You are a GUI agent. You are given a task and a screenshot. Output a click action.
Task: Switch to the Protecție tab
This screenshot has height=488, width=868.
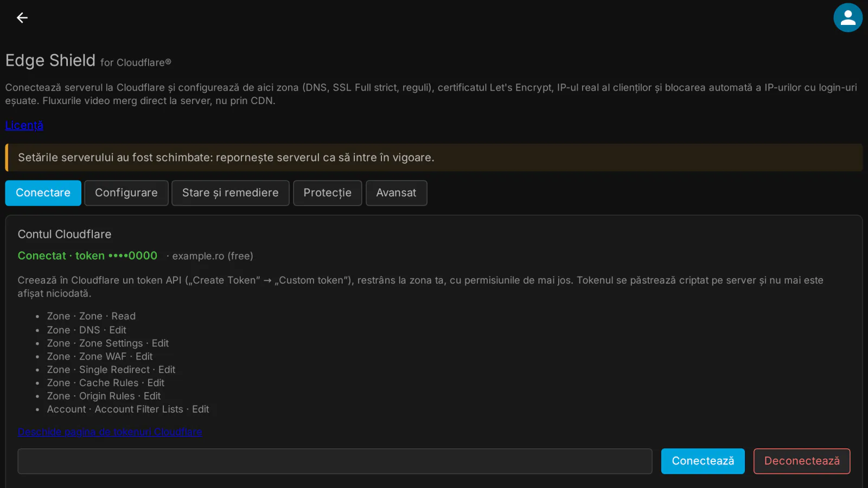click(x=328, y=193)
